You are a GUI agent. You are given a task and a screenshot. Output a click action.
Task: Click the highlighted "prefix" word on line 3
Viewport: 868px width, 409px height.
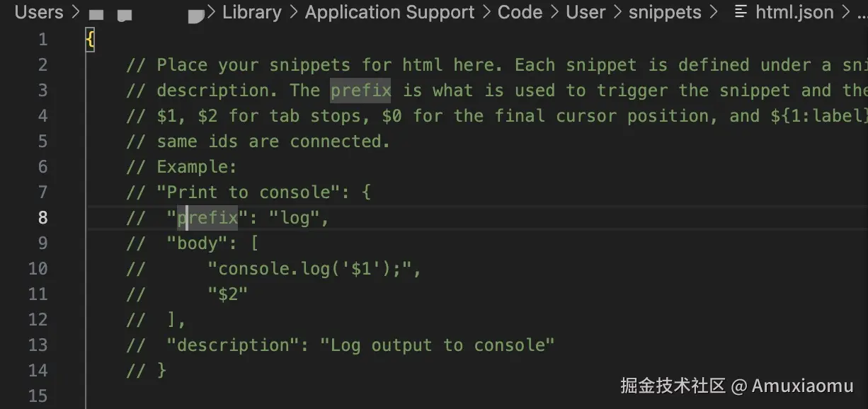click(360, 90)
